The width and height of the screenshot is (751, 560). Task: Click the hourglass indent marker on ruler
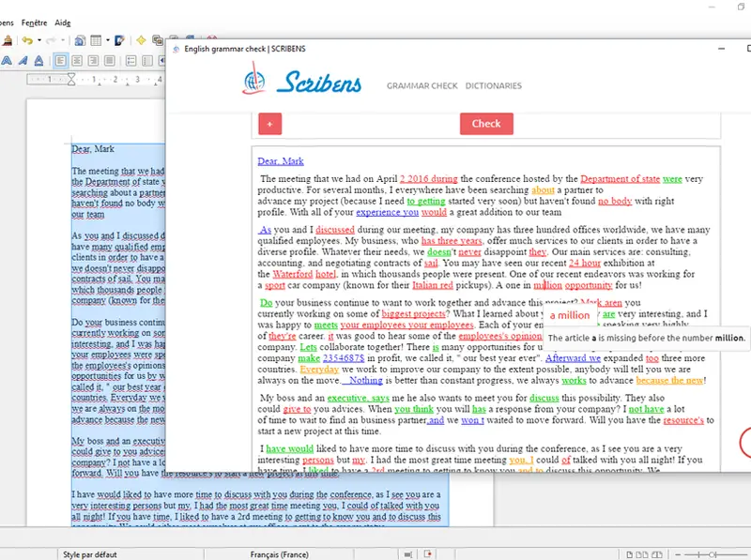71,79
